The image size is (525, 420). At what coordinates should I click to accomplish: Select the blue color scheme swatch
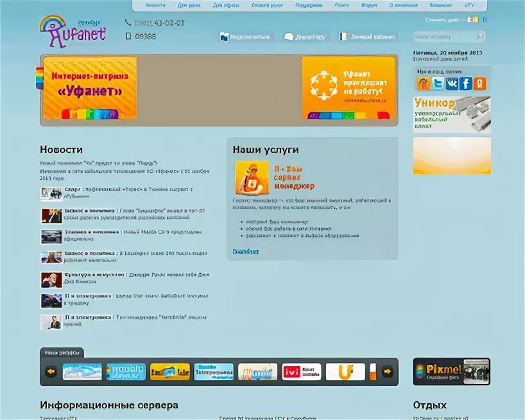point(485,19)
